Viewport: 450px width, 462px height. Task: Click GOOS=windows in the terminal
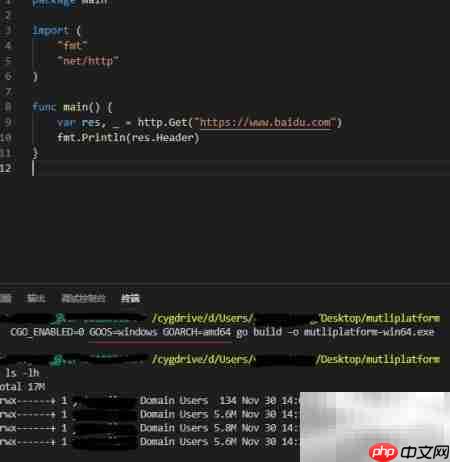123,332
